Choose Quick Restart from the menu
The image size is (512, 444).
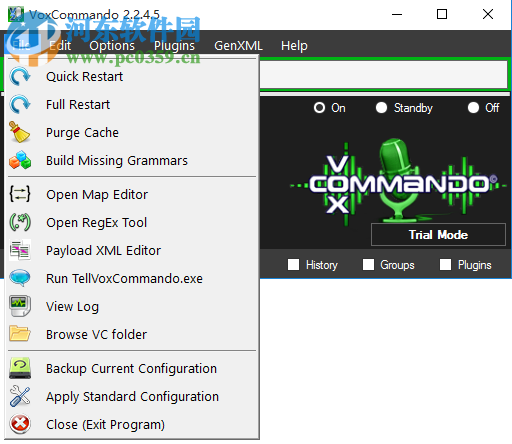tap(132, 76)
